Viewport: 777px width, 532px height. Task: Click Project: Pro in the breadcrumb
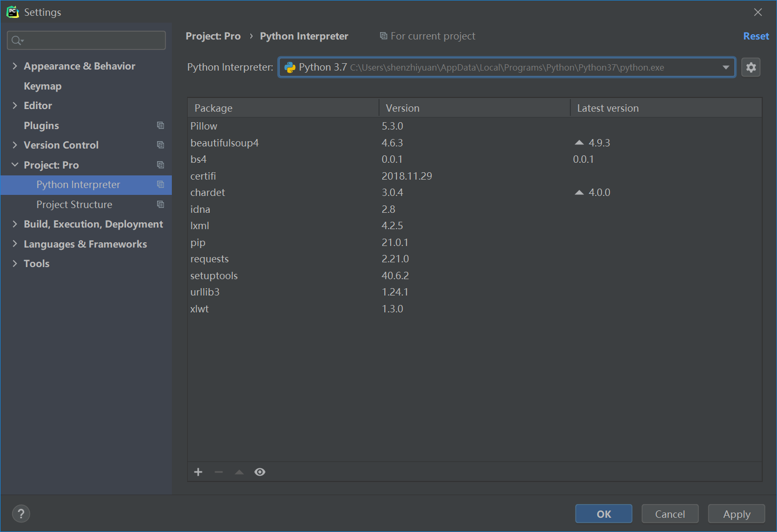click(213, 36)
